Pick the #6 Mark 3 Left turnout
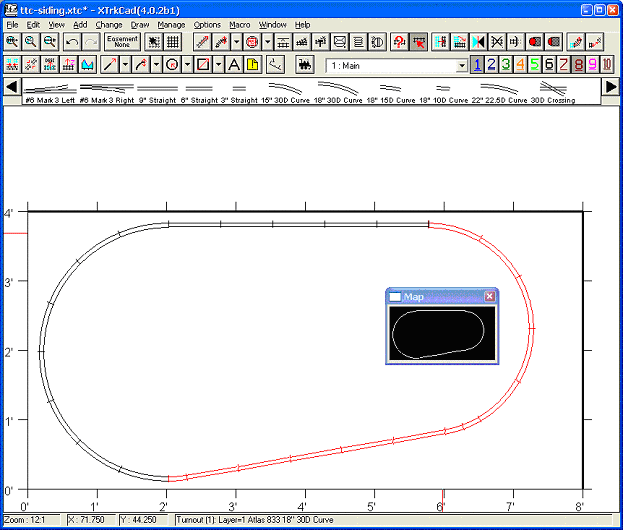 [50, 90]
